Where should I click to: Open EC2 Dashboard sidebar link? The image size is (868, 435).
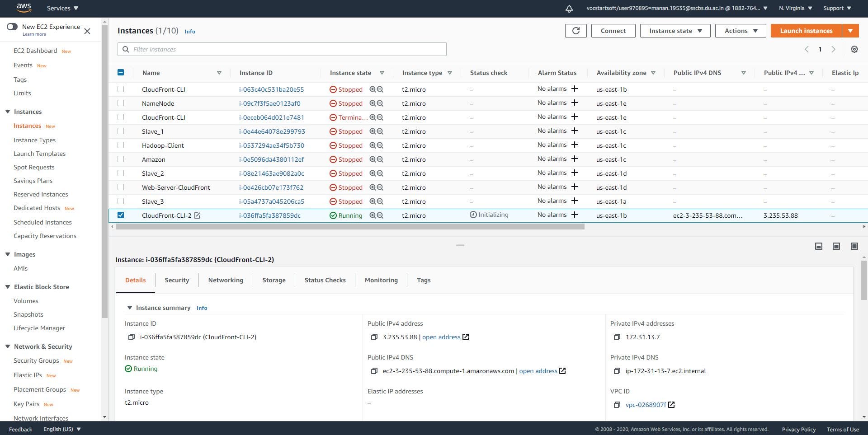click(35, 51)
